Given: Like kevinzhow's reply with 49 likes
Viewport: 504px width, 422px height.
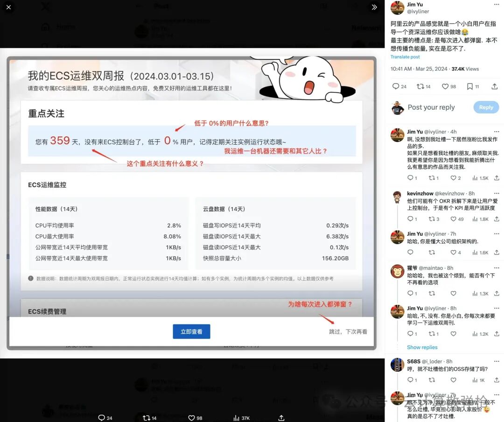Looking at the screenshot, I should pos(457,219).
